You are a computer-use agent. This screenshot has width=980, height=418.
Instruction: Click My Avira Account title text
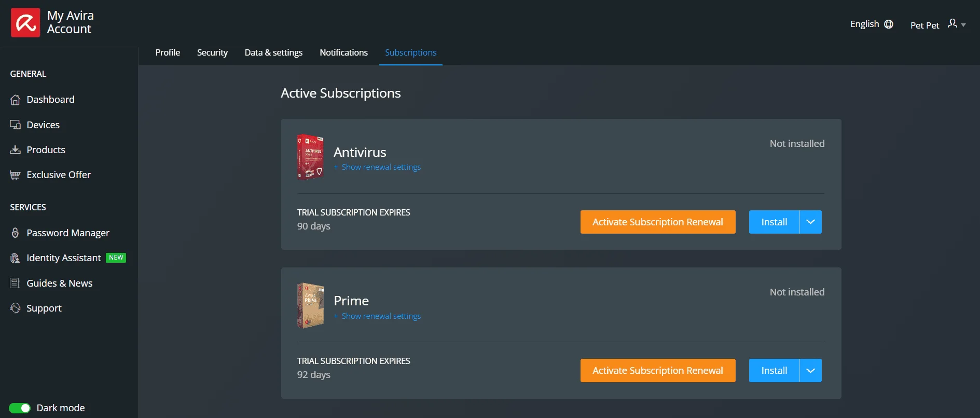click(70, 22)
